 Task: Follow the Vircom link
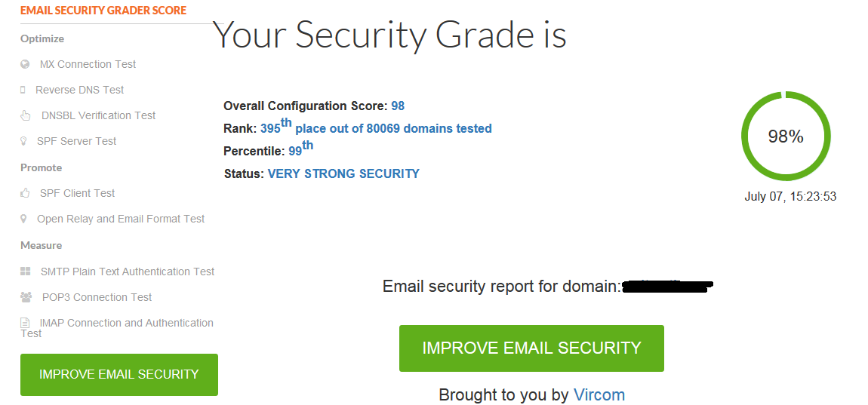coord(599,394)
